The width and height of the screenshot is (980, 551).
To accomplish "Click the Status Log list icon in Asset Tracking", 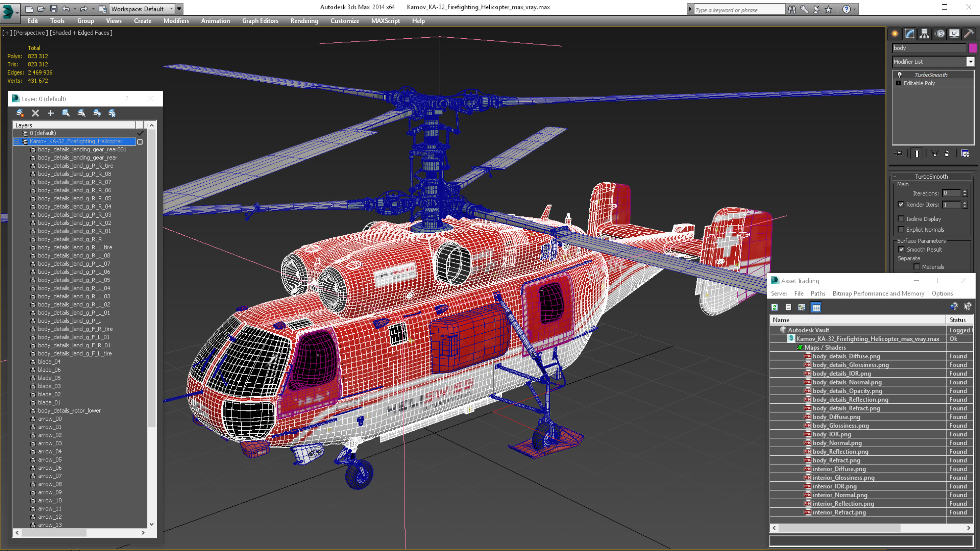I will (x=788, y=307).
